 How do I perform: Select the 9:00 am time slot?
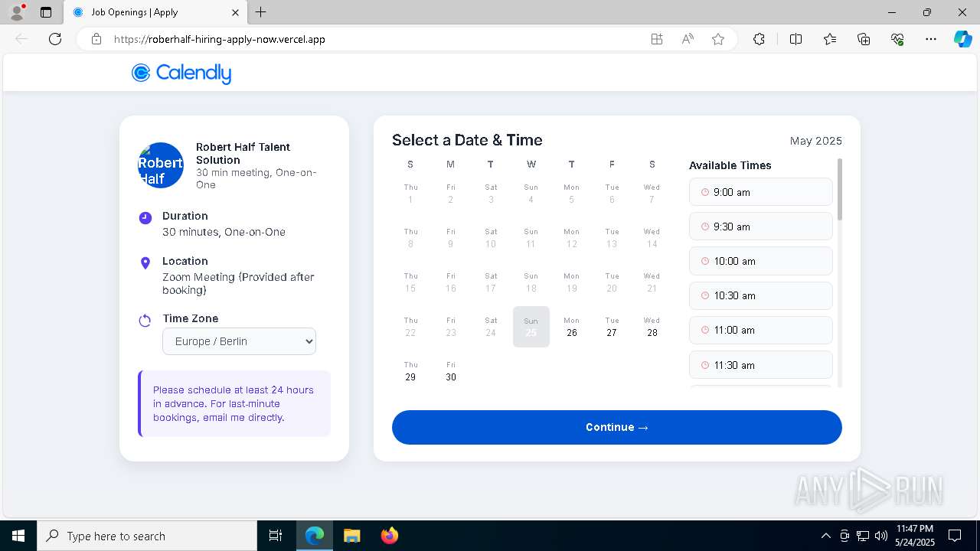pyautogui.click(x=760, y=192)
